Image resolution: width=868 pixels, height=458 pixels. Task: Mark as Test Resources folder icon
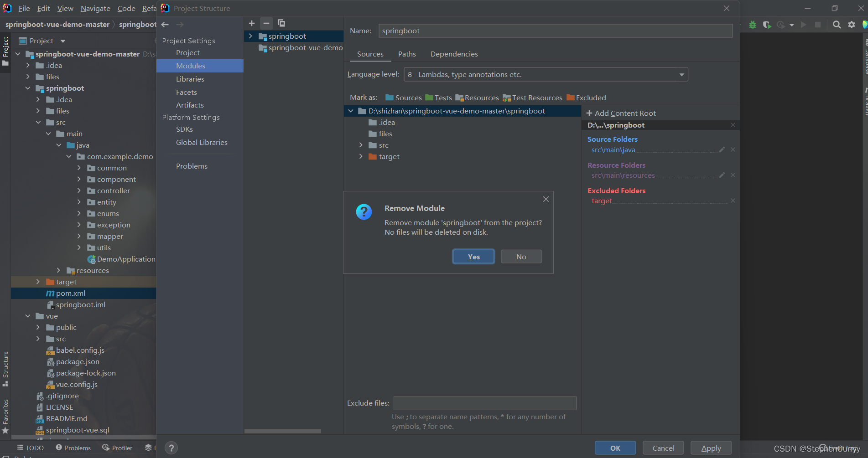(507, 98)
